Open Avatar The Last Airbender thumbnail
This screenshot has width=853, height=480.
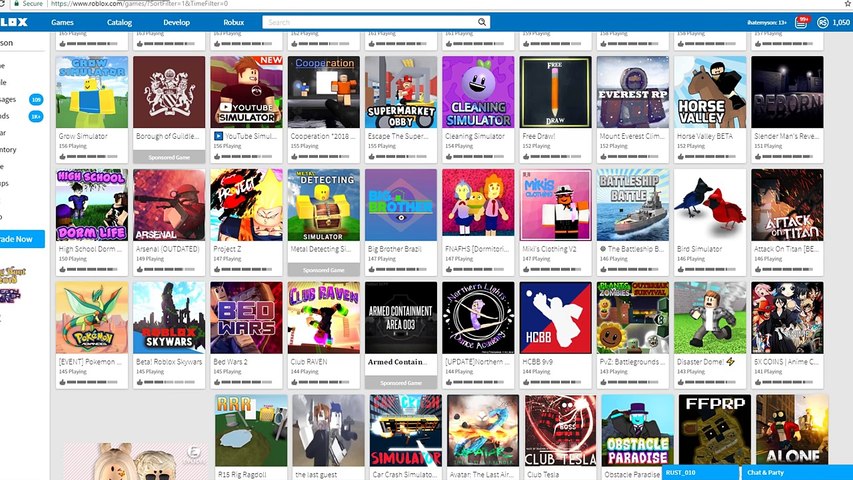[483, 430]
